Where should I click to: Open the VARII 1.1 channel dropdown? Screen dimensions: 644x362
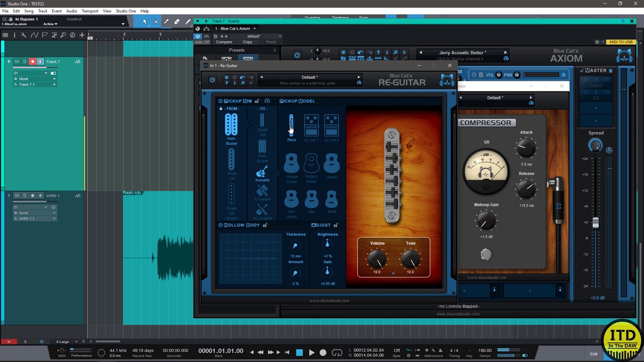pos(35,219)
